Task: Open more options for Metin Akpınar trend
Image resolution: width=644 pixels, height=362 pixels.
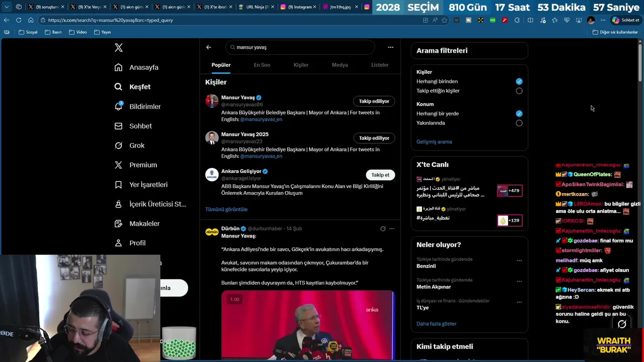Action: click(519, 281)
